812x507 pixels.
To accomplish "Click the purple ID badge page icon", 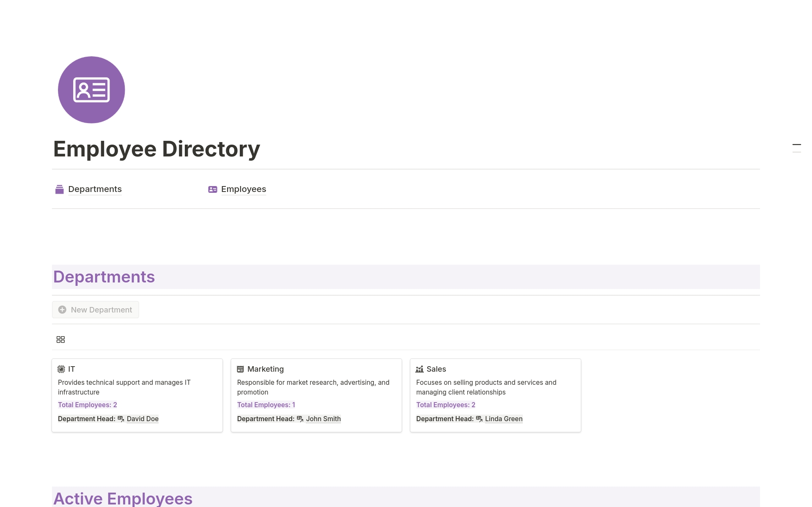I will (91, 90).
